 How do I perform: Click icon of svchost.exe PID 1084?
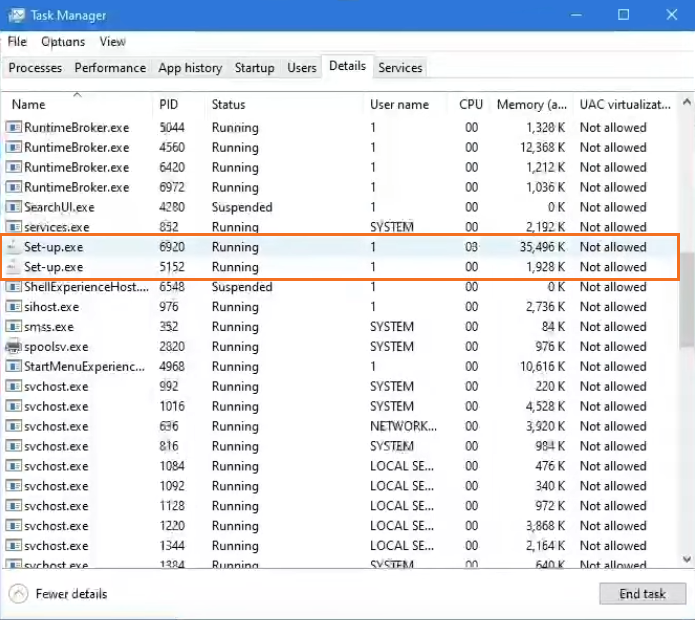point(13,466)
